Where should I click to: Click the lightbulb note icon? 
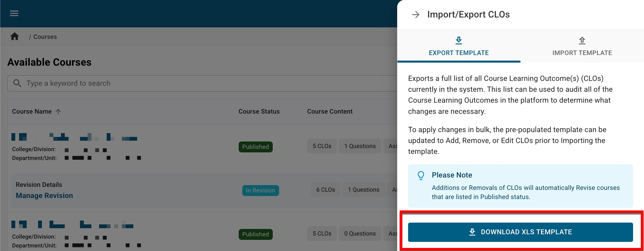click(x=421, y=175)
